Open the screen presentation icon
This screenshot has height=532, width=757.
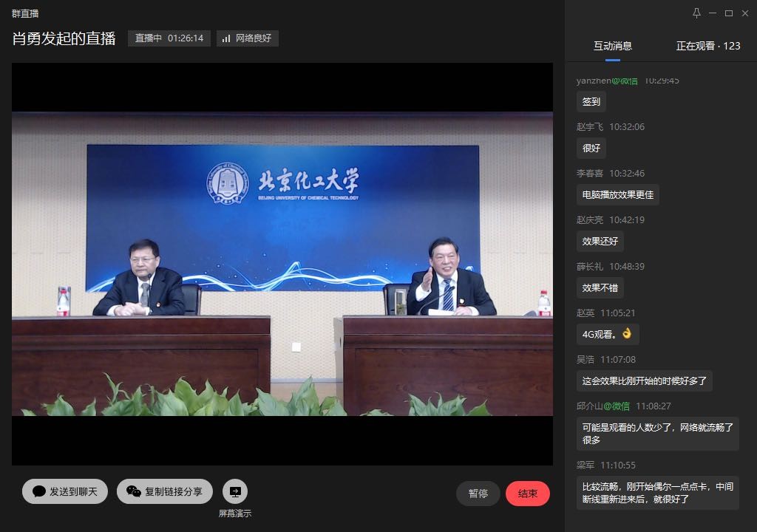(235, 491)
